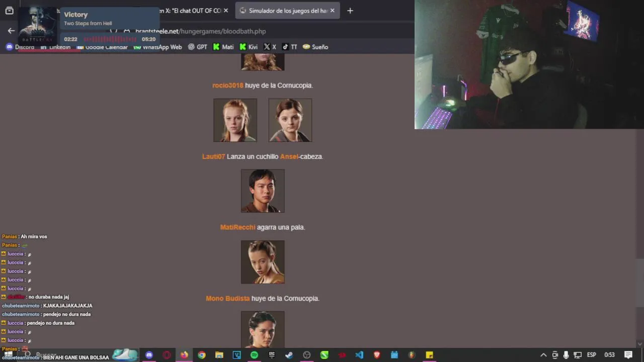
Task: Open the Sueño bookmark
Action: tap(315, 47)
